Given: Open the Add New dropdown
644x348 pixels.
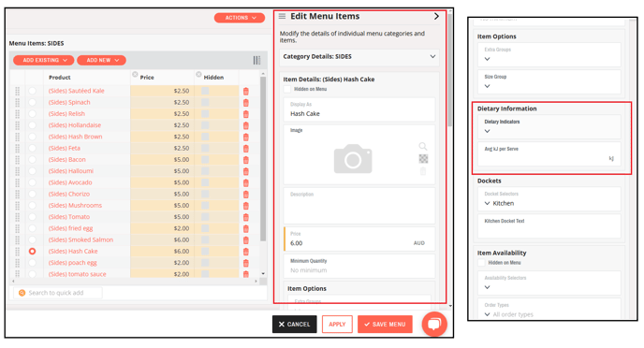Looking at the screenshot, I should click(x=101, y=60).
